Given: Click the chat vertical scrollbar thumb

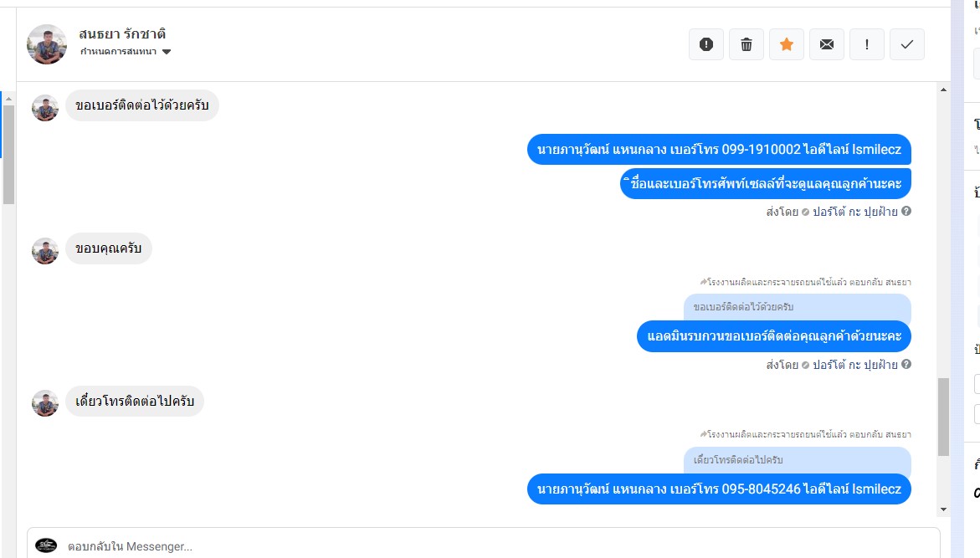Looking at the screenshot, I should pyautogui.click(x=944, y=417).
